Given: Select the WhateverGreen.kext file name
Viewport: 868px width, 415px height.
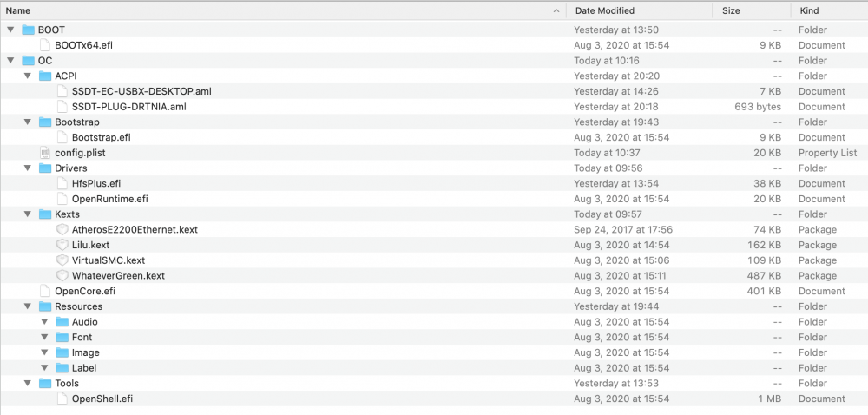Looking at the screenshot, I should (118, 275).
